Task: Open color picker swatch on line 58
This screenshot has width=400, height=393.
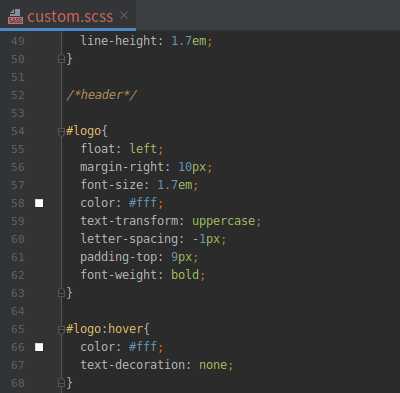Action: [x=39, y=203]
